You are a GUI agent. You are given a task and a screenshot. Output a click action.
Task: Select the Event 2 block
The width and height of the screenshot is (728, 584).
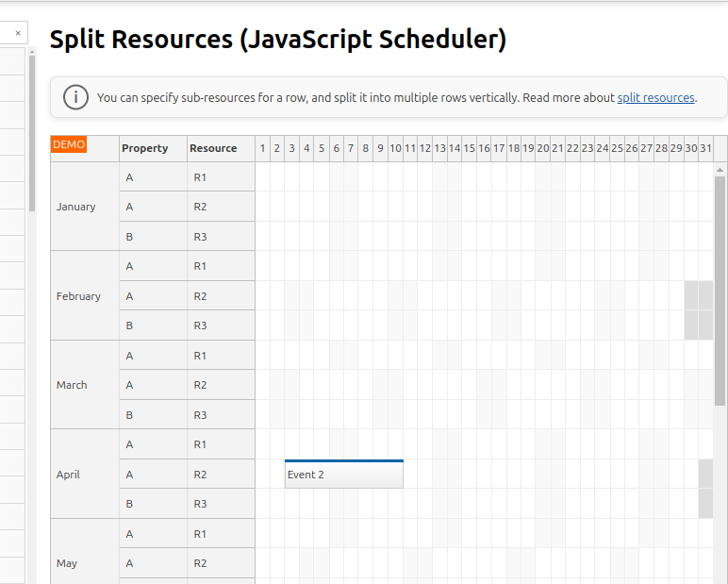(x=344, y=474)
